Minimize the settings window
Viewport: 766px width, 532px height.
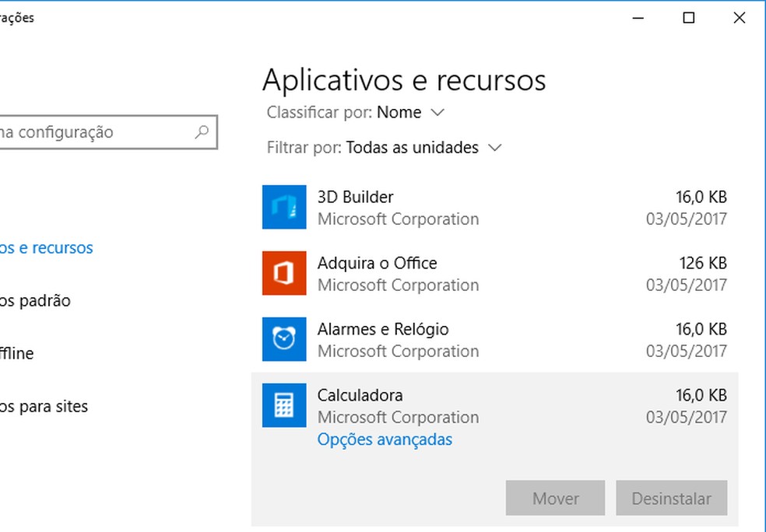[638, 18]
